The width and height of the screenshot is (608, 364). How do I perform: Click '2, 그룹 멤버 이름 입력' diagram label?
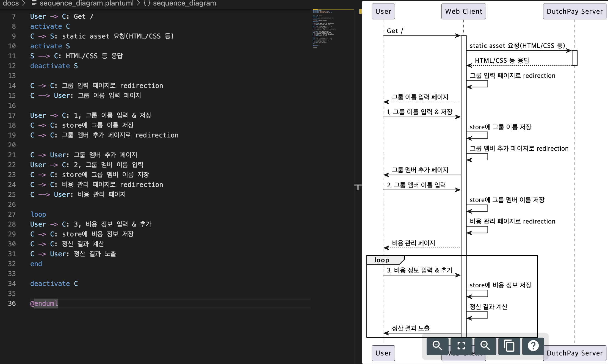click(416, 185)
